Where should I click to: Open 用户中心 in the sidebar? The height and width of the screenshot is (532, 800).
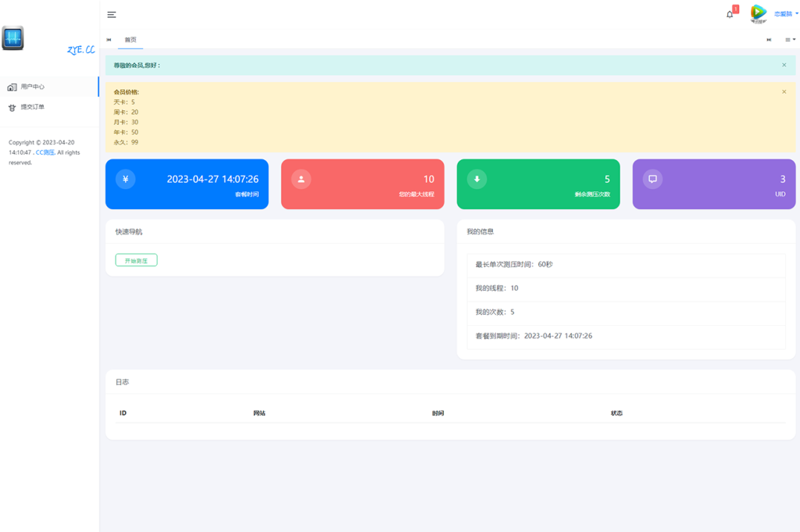click(32, 87)
